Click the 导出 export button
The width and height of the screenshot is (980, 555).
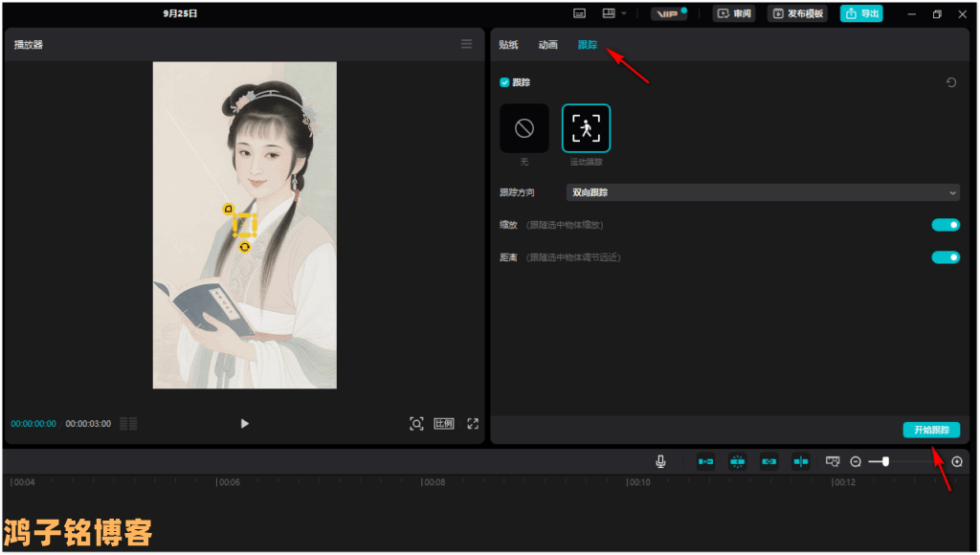point(861,13)
